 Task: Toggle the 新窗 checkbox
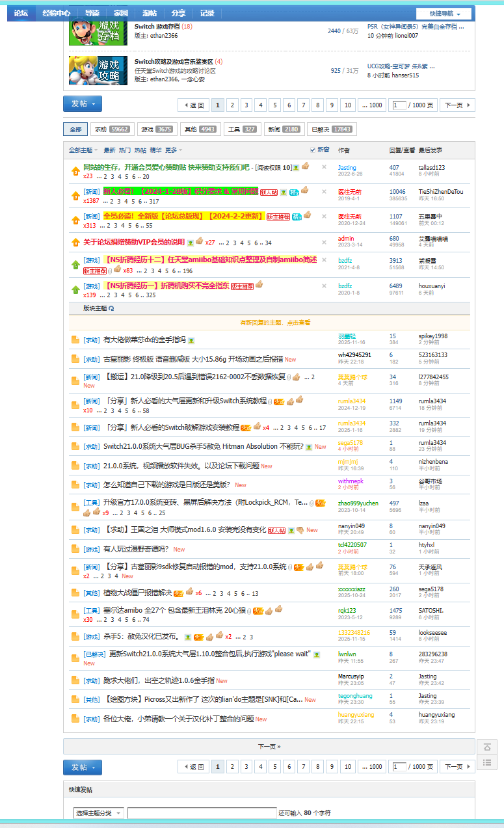(313, 150)
